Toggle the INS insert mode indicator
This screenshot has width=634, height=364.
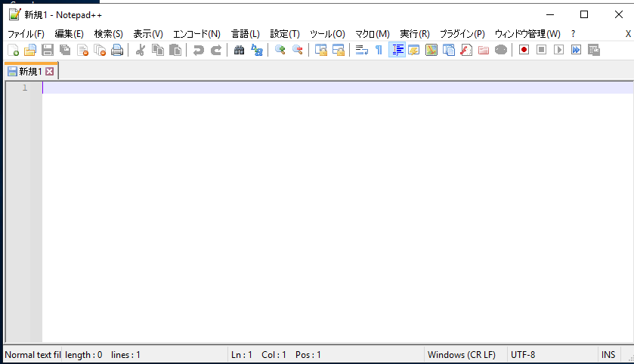[608, 355]
